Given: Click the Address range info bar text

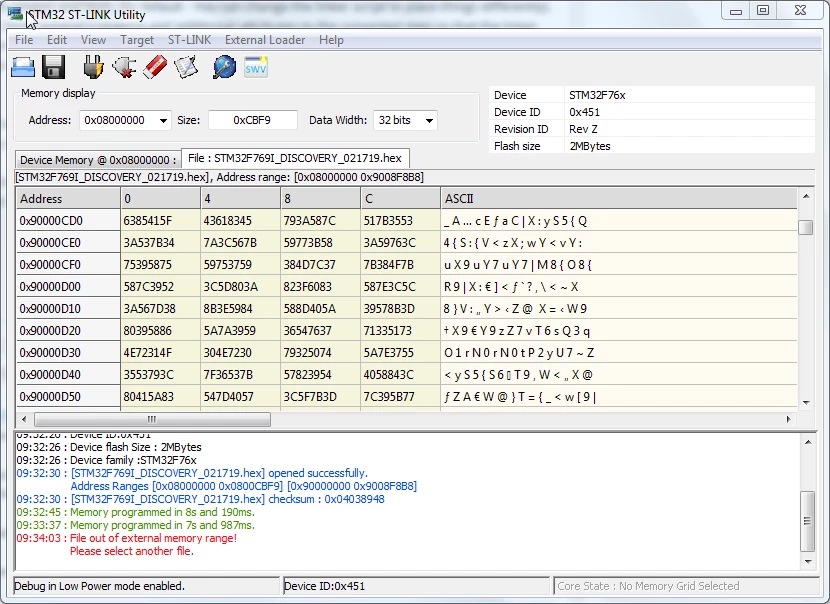Looking at the screenshot, I should 220,177.
